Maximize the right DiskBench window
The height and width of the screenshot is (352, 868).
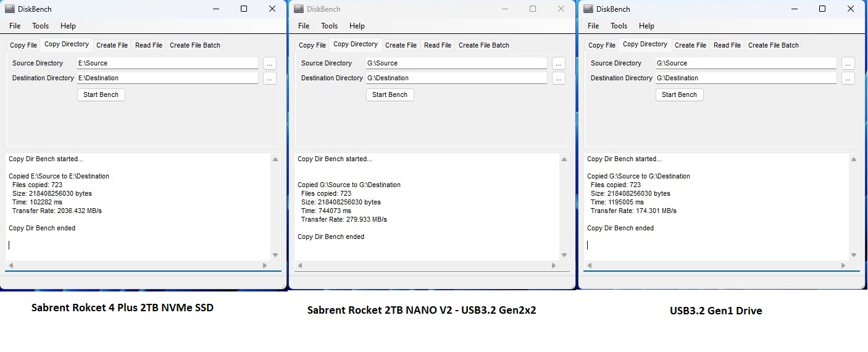tap(822, 9)
